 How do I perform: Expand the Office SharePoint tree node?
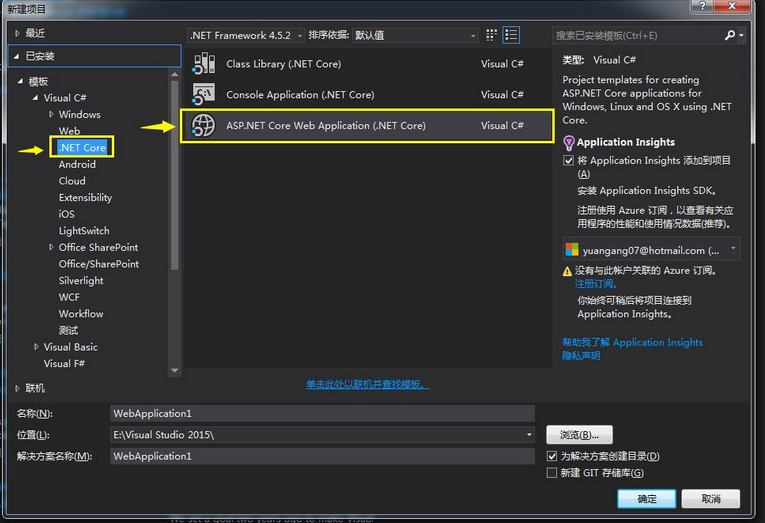pos(51,247)
